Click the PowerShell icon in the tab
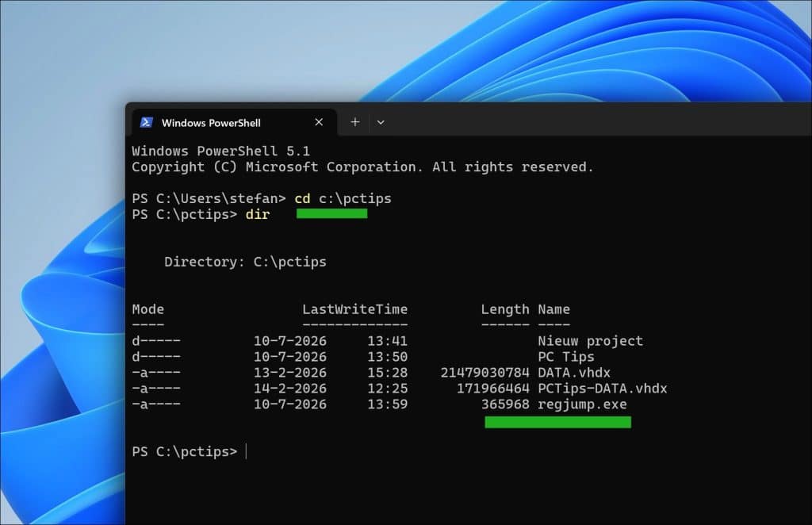Viewport: 812px width, 525px height. tap(146, 122)
